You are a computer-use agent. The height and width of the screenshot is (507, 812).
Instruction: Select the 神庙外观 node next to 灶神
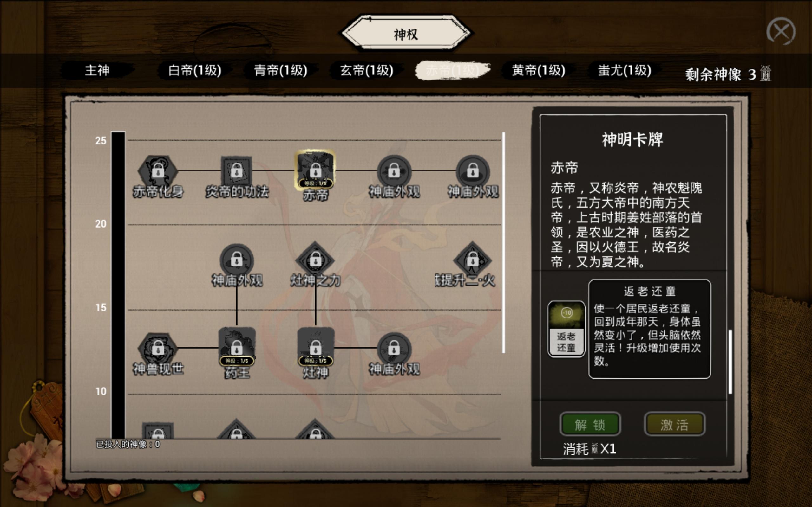pyautogui.click(x=394, y=350)
